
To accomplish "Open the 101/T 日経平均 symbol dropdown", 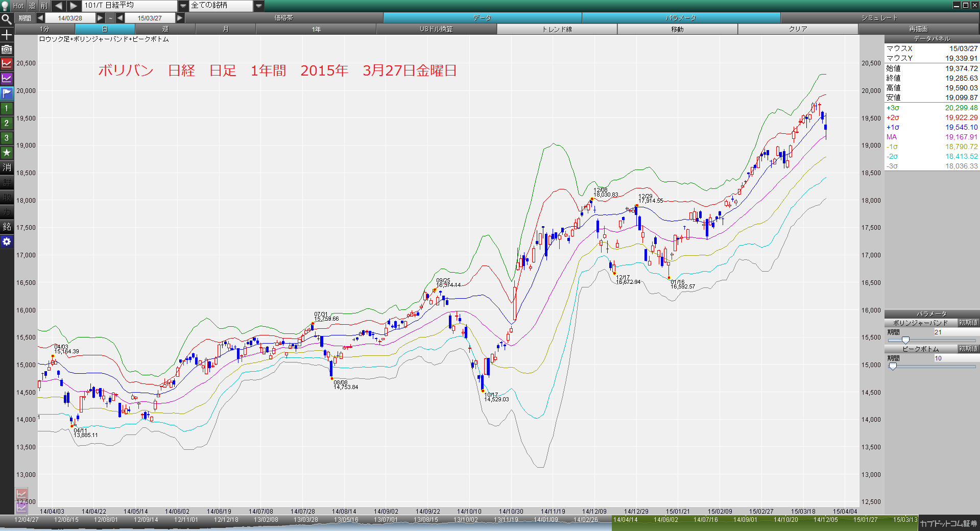I will (183, 6).
